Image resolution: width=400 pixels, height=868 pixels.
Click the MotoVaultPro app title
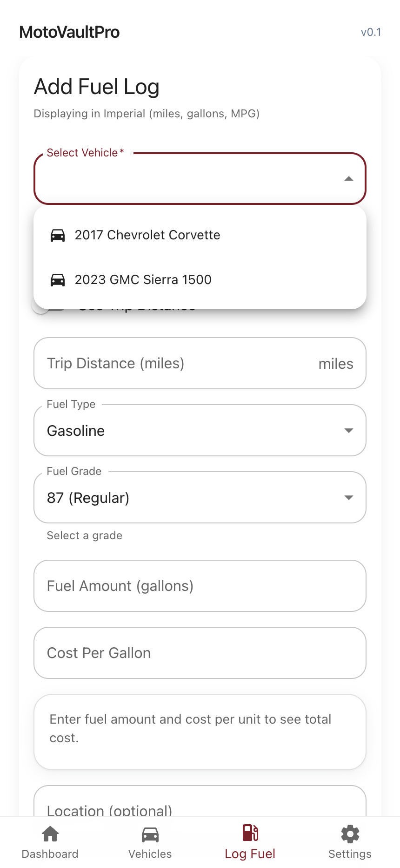pyautogui.click(x=70, y=32)
